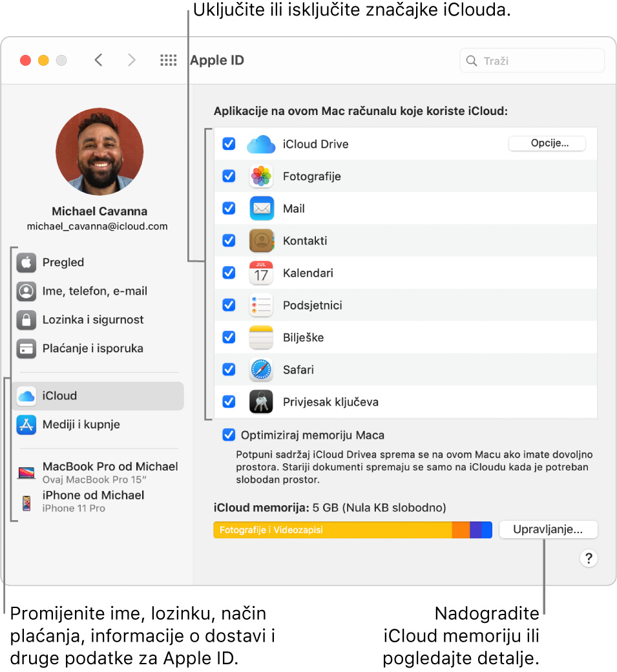Show all preferences with grid icon
This screenshot has width=617, height=672.
169,60
